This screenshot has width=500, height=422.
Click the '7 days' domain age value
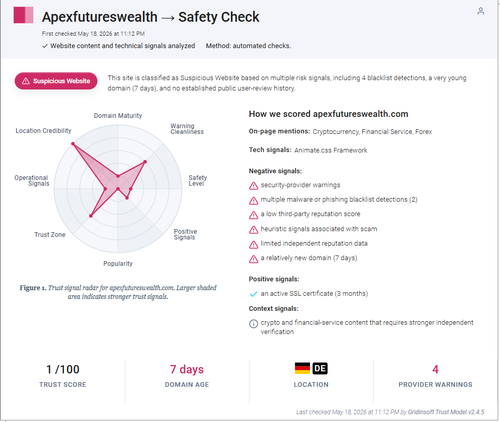[x=187, y=369]
